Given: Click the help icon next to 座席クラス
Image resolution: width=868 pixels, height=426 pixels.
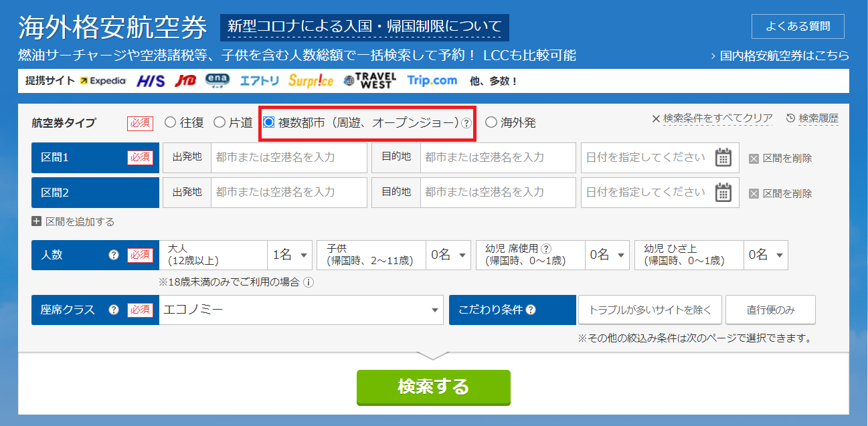Looking at the screenshot, I should pyautogui.click(x=114, y=310).
